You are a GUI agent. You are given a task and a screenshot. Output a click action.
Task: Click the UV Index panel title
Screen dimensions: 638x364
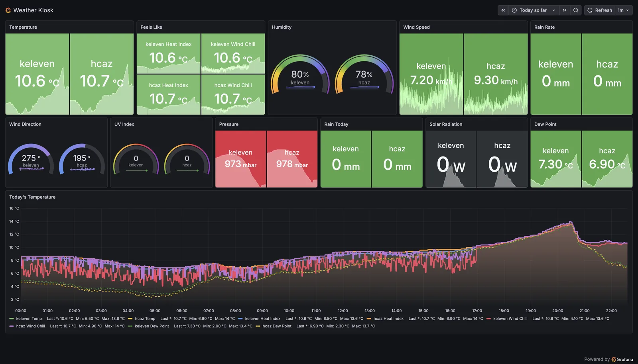124,124
